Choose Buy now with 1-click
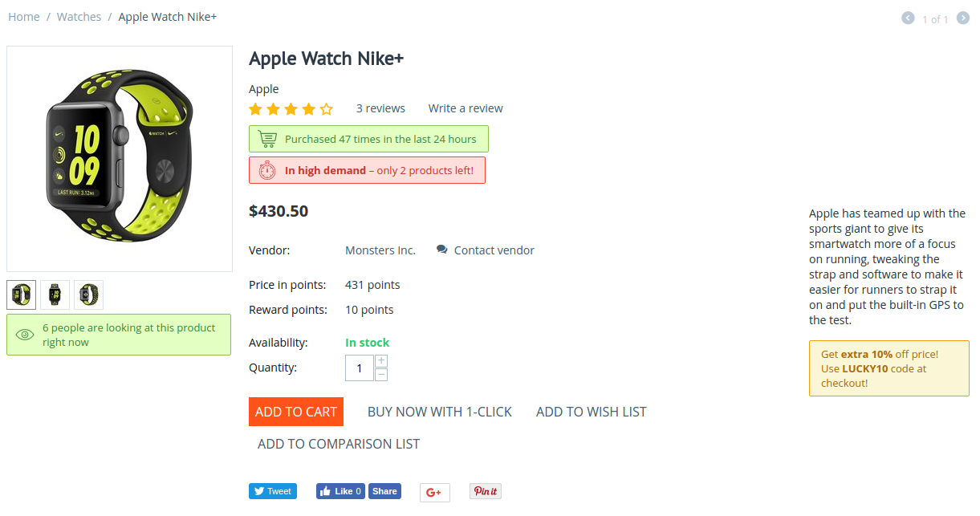The image size is (980, 516). (440, 412)
